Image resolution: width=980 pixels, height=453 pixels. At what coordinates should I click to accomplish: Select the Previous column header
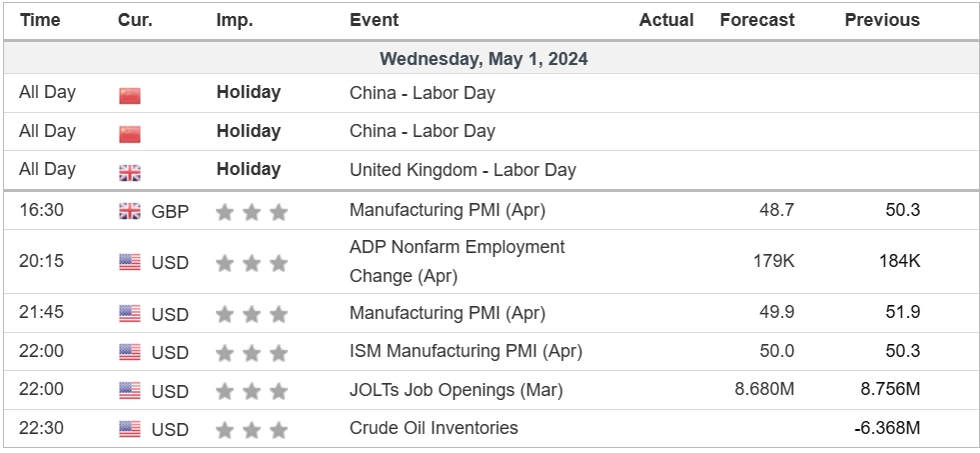[882, 20]
